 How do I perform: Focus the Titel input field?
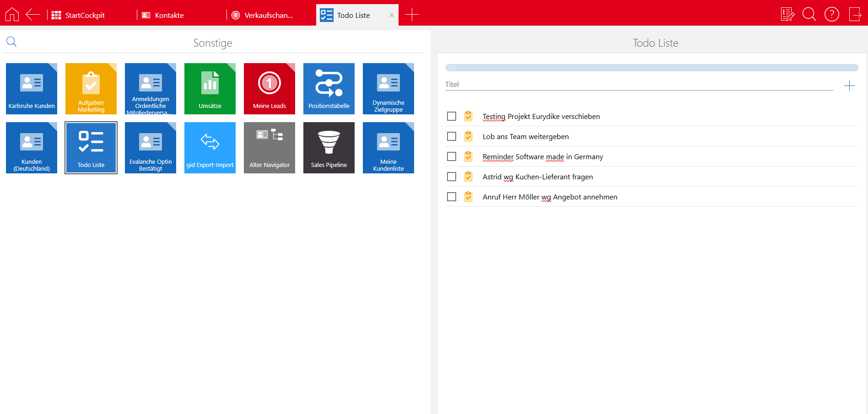[638, 85]
